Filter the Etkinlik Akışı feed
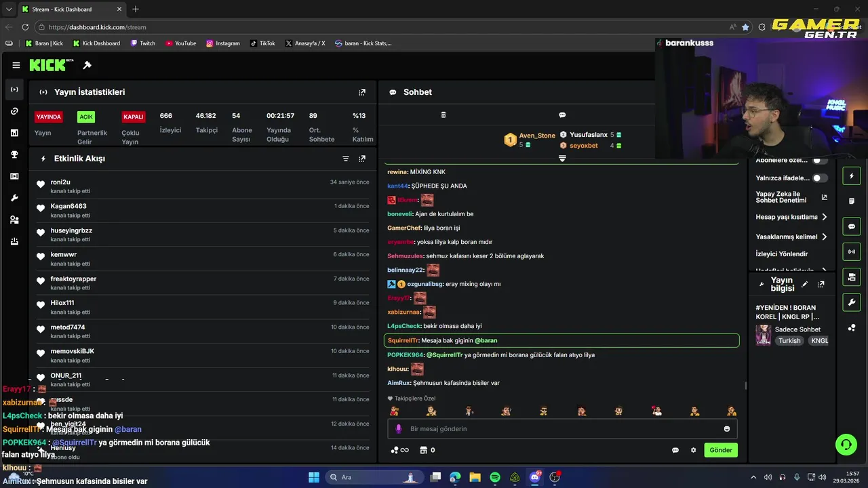The height and width of the screenshot is (488, 868). pos(346,159)
